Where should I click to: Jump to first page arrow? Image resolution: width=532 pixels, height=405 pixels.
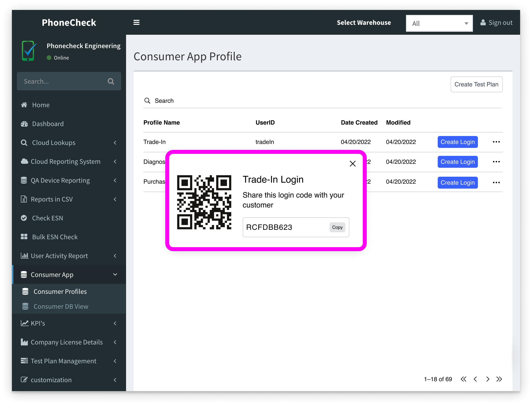coord(464,379)
